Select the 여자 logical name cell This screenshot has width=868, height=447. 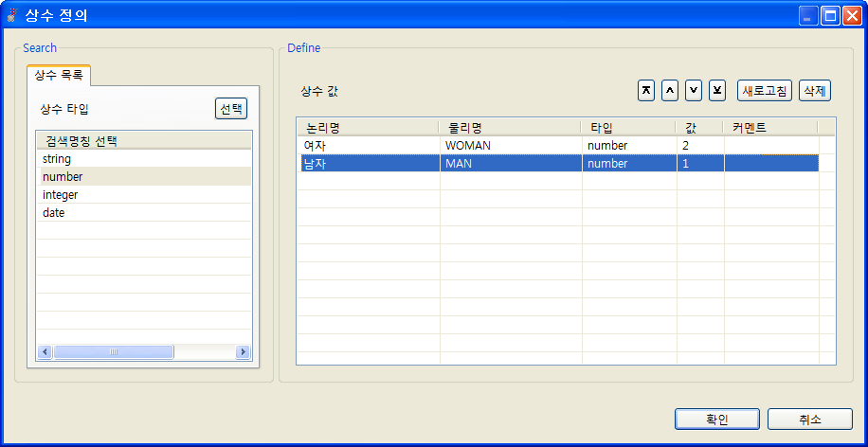coord(370,146)
